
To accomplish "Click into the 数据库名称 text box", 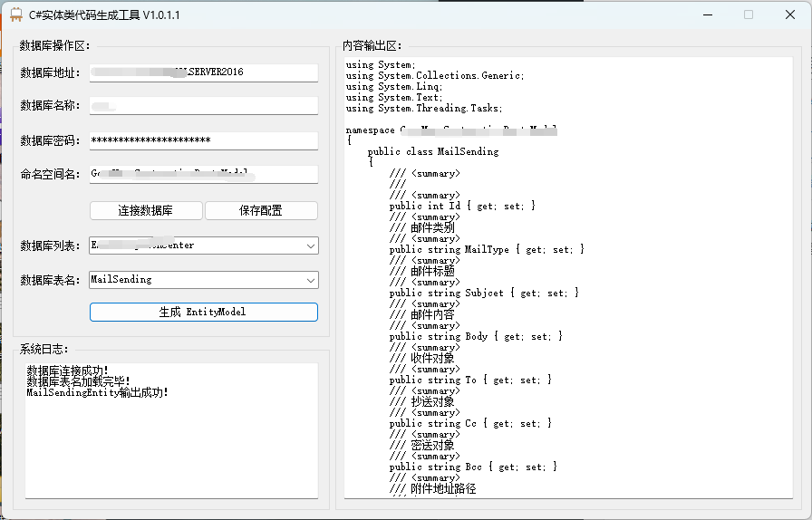I will [203, 106].
